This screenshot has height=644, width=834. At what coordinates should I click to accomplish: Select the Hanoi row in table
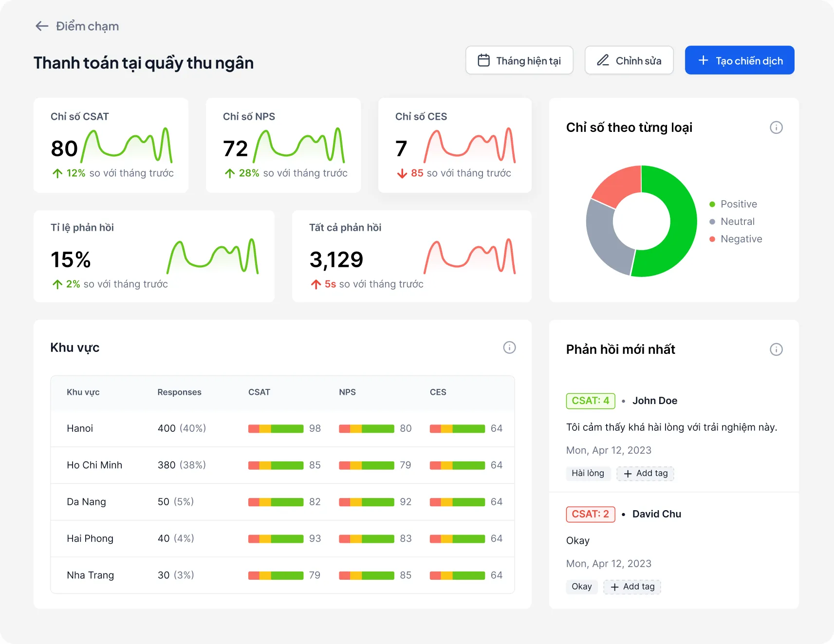282,428
